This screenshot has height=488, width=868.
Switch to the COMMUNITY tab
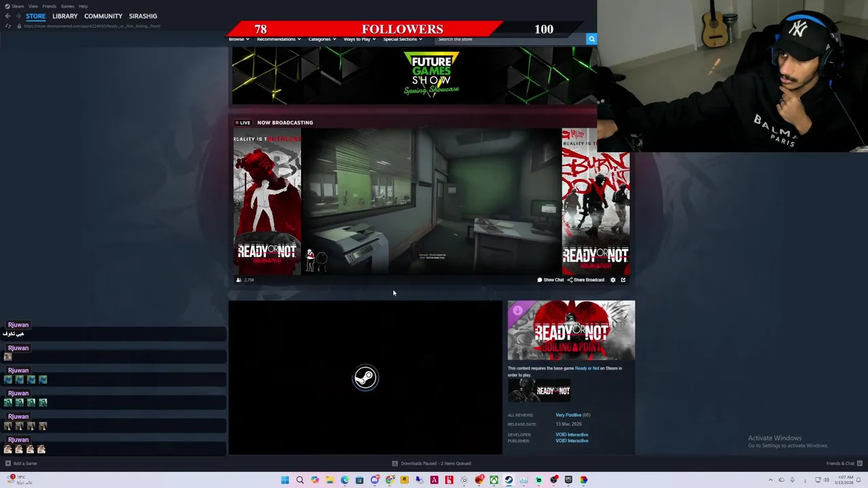click(x=103, y=16)
